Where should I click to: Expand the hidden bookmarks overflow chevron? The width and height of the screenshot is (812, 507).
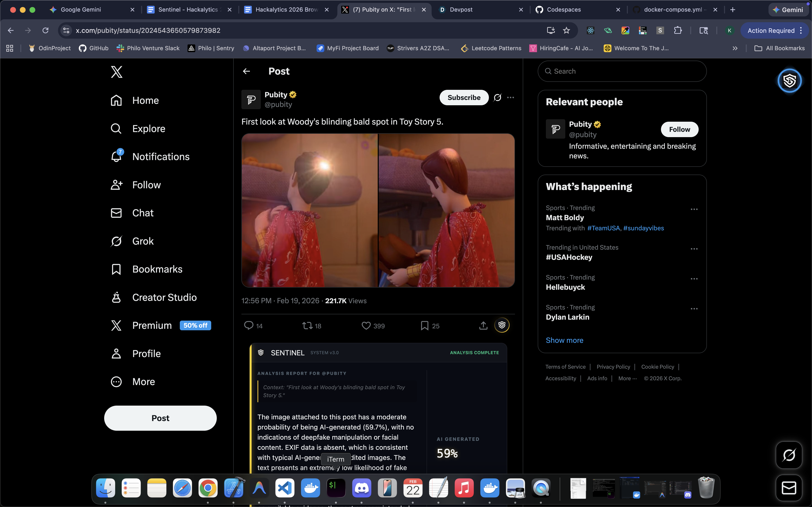point(735,48)
